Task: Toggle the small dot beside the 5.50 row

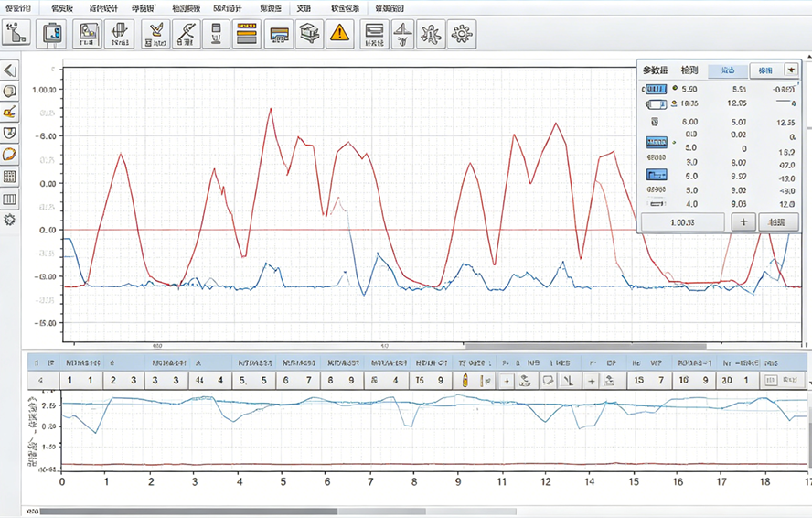Action: pos(675,89)
